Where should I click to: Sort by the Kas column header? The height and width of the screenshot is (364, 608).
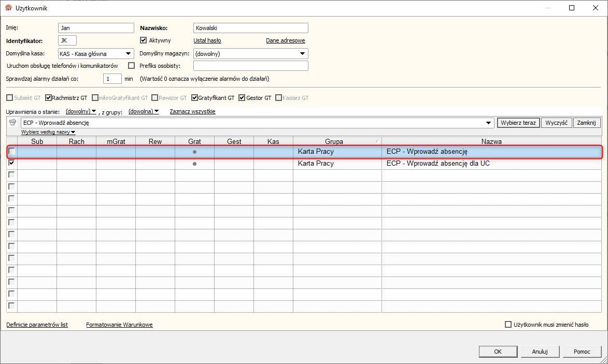coord(273,141)
